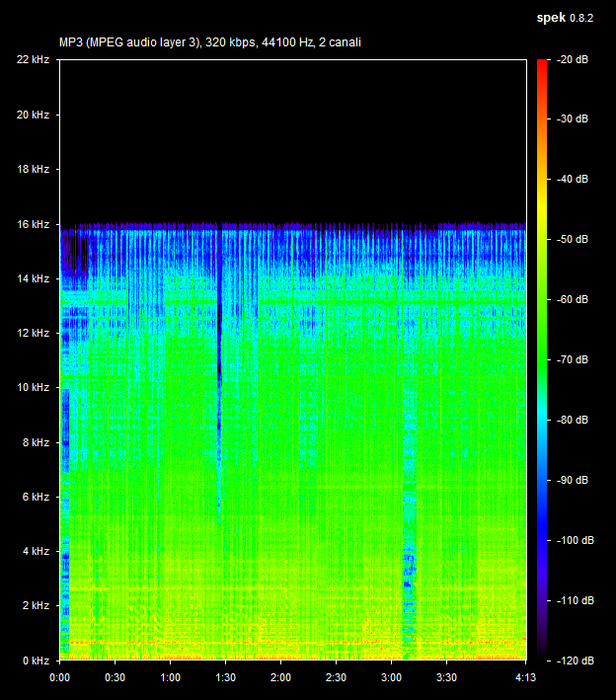Click the 0:00 time axis label
The image size is (616, 700).
pyautogui.click(x=60, y=677)
